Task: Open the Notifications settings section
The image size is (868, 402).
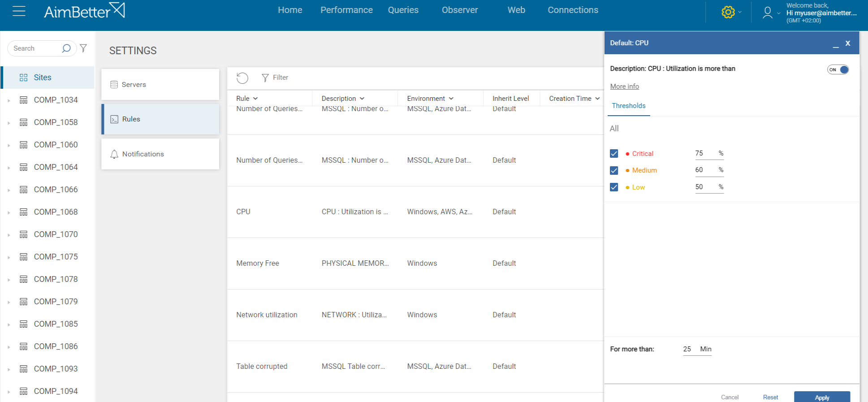Action: pos(160,154)
